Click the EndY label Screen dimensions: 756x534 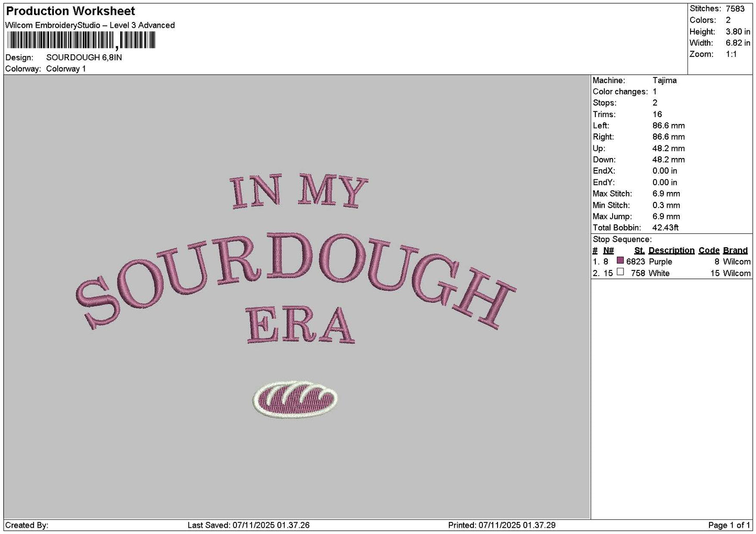click(x=604, y=183)
